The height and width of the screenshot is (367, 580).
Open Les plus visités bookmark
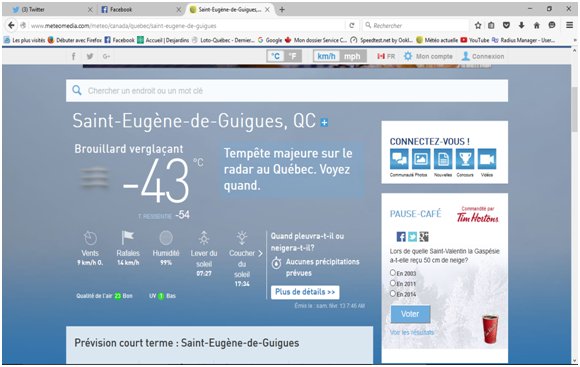(x=24, y=40)
